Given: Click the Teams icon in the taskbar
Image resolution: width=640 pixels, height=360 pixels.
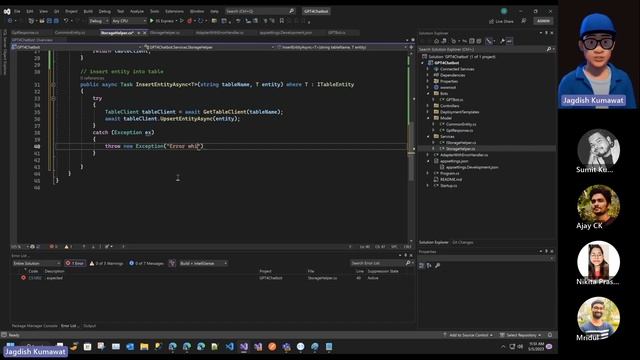Looking at the screenshot, I should (x=287, y=347).
